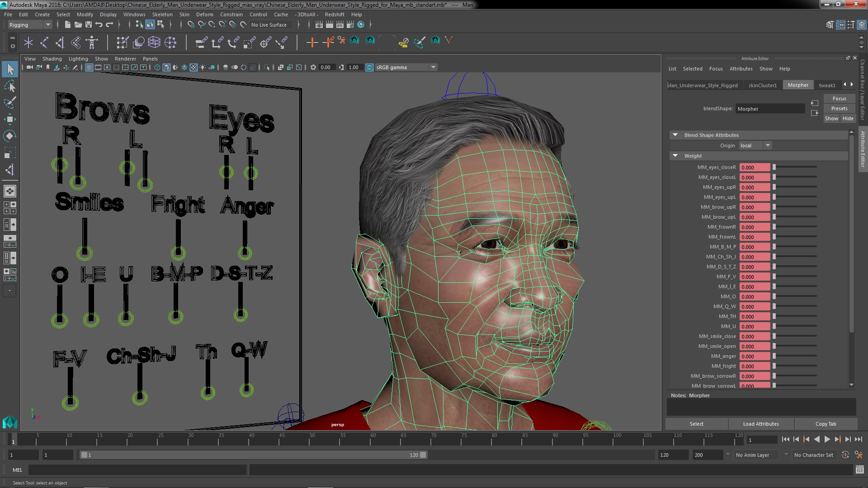868x488 pixels.
Task: Activate the Lasso select tool
Action: pos(10,86)
